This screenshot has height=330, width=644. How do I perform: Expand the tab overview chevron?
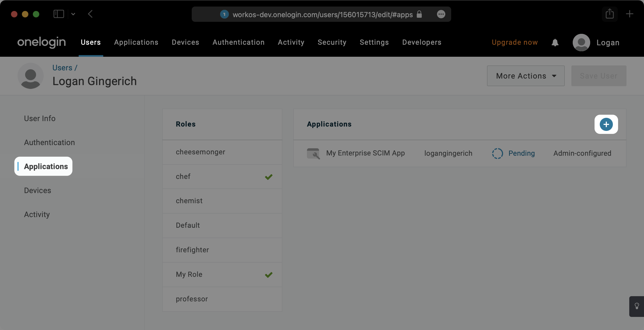pos(73,14)
